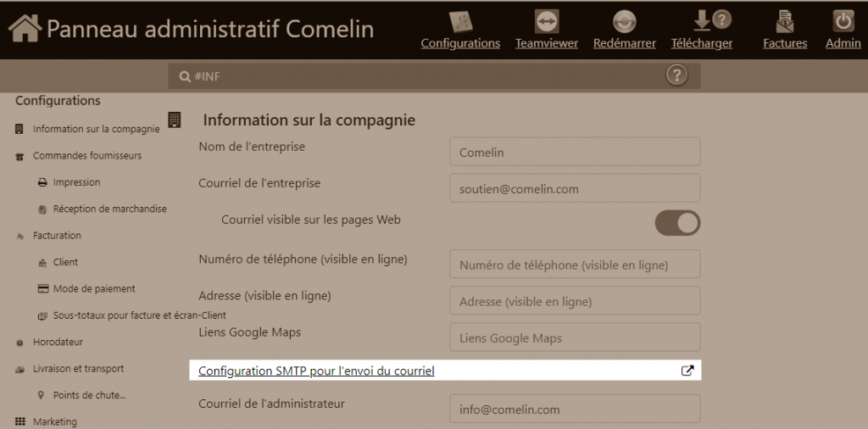Viewport: 868px width, 429px height.
Task: Launch the Teamviewer icon
Action: 547,21
